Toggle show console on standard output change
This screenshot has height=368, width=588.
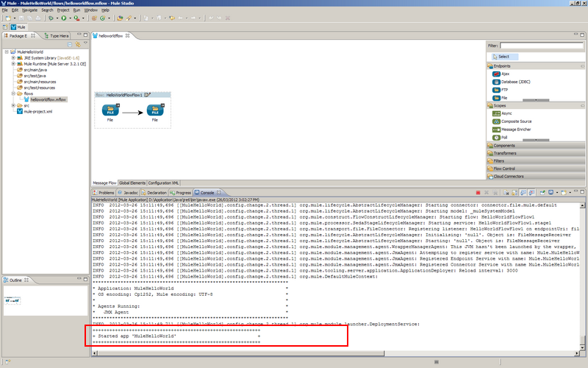click(x=523, y=193)
